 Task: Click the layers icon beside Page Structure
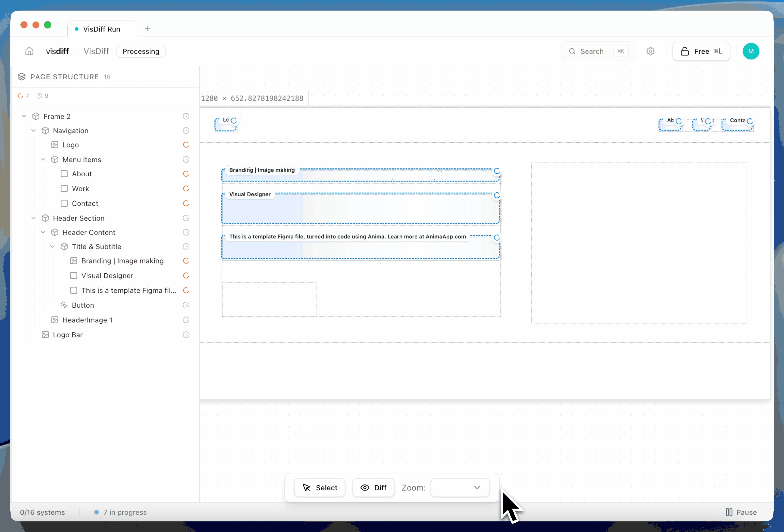click(22, 77)
